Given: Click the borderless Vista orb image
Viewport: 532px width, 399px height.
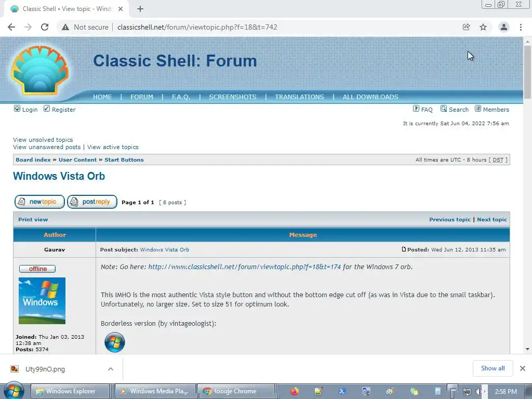Looking at the screenshot, I should 115,342.
